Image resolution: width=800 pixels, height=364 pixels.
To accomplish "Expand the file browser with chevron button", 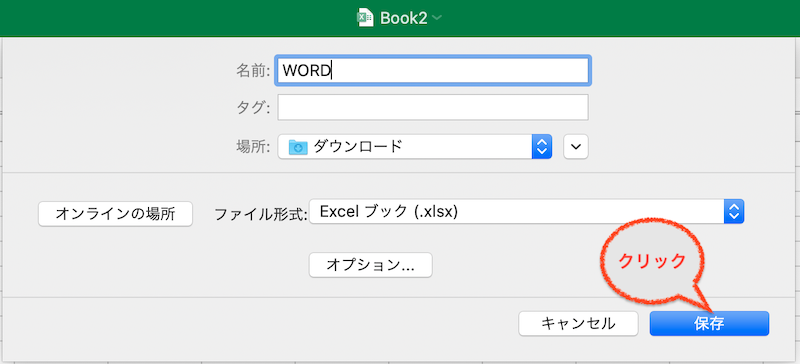I will click(x=576, y=147).
